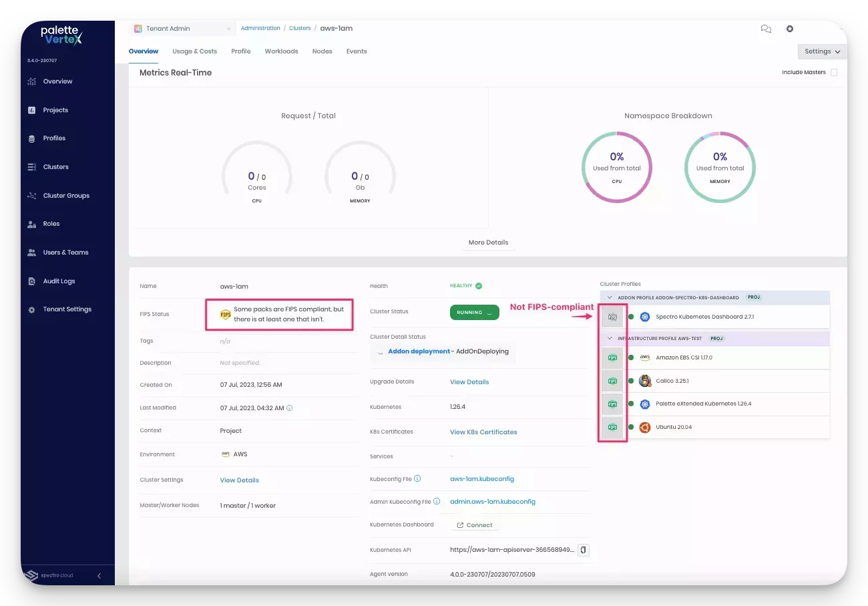Select Overview in the sidebar
Screen dimensions: 868x606
pos(59,81)
